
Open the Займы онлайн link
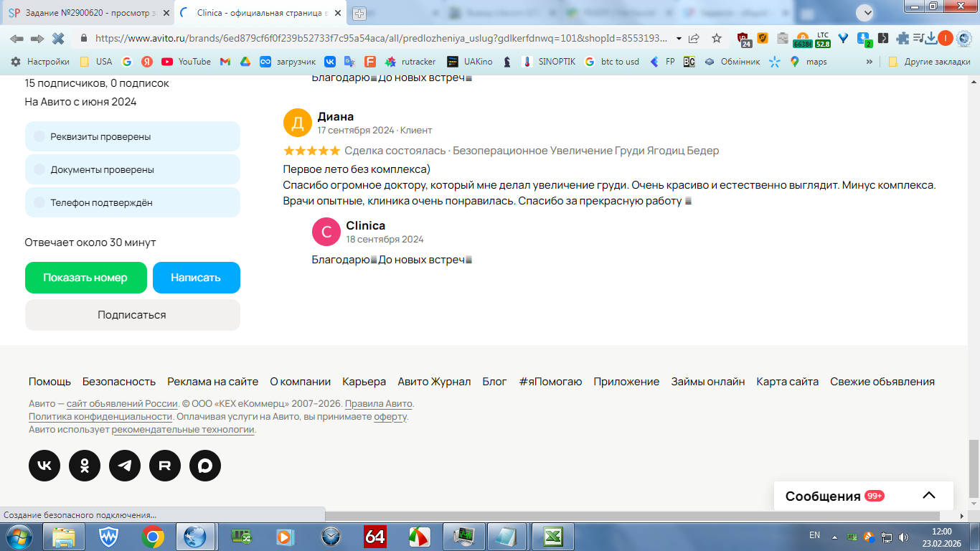[707, 382]
